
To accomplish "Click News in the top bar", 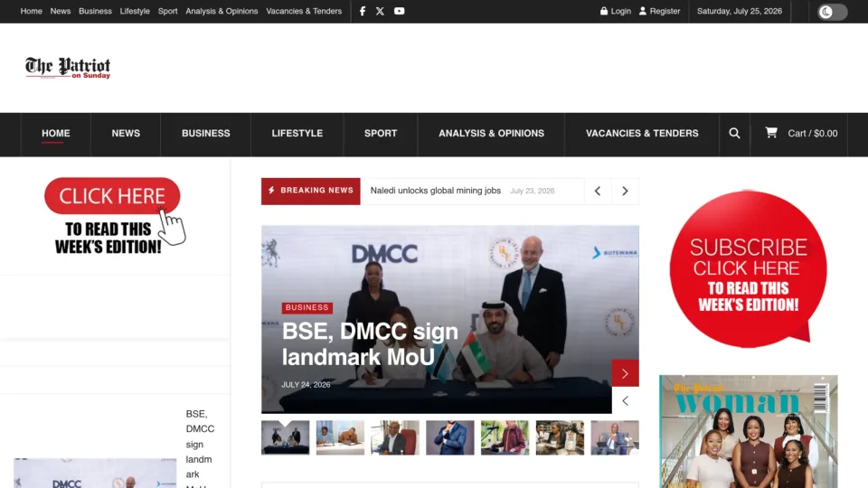I will [61, 11].
